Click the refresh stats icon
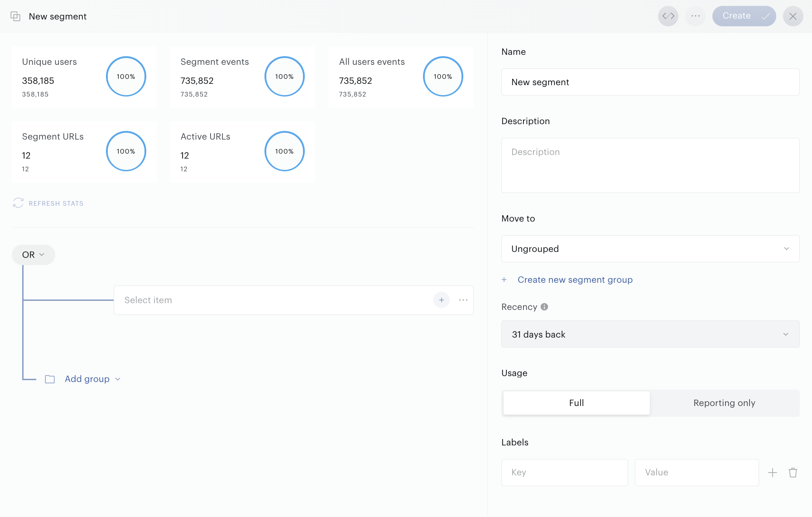This screenshot has height=517, width=812. pyautogui.click(x=18, y=203)
